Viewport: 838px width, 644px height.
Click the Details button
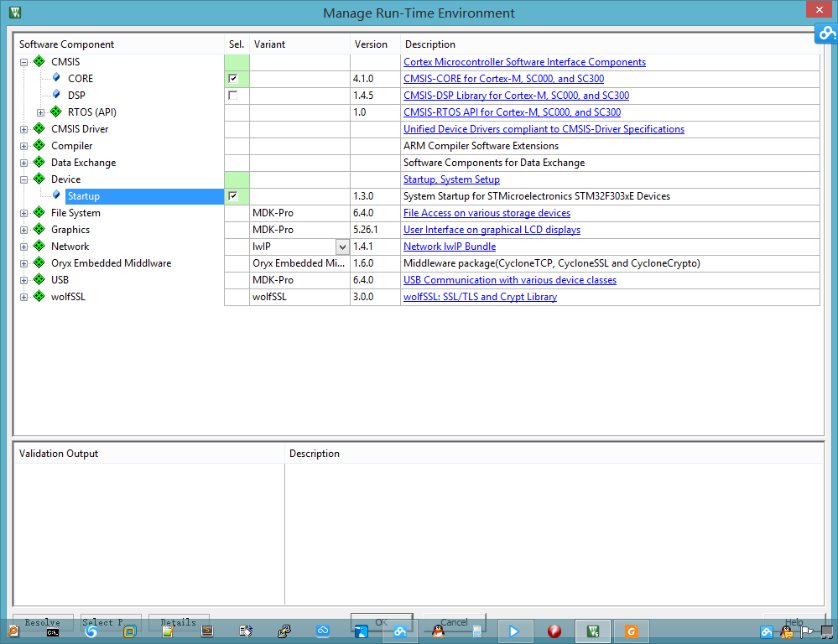(x=179, y=622)
